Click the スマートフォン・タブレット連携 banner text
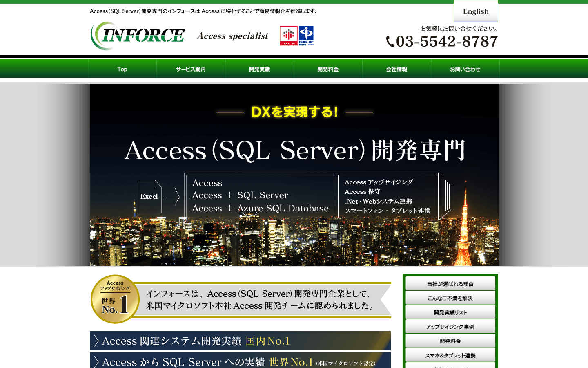Screen dimensions: 588x368 tap(388, 211)
